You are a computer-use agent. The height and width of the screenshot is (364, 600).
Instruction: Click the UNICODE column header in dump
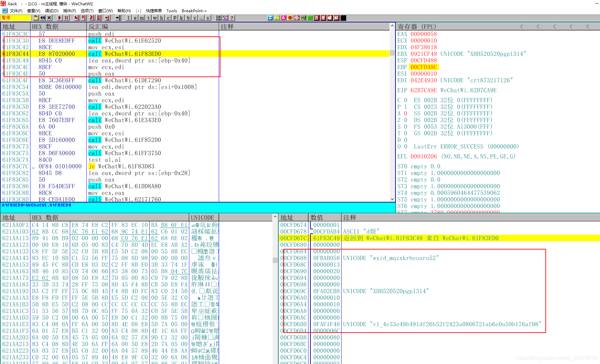pyautogui.click(x=204, y=217)
